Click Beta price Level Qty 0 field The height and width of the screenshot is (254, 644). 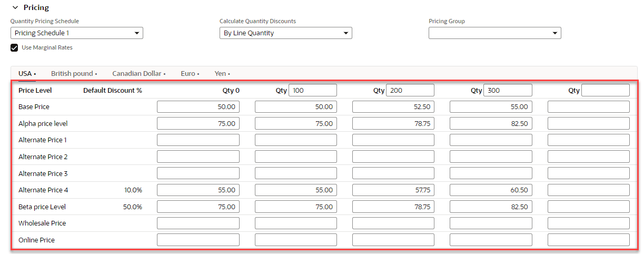click(198, 207)
